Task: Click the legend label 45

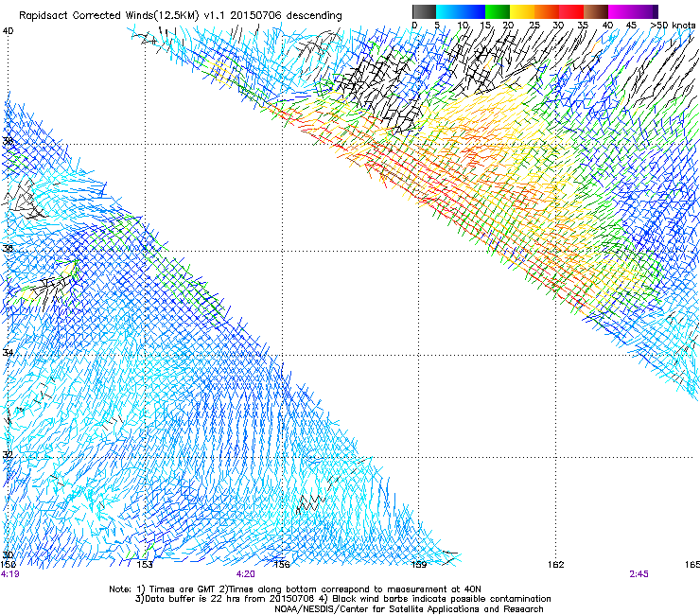Action: tap(631, 25)
